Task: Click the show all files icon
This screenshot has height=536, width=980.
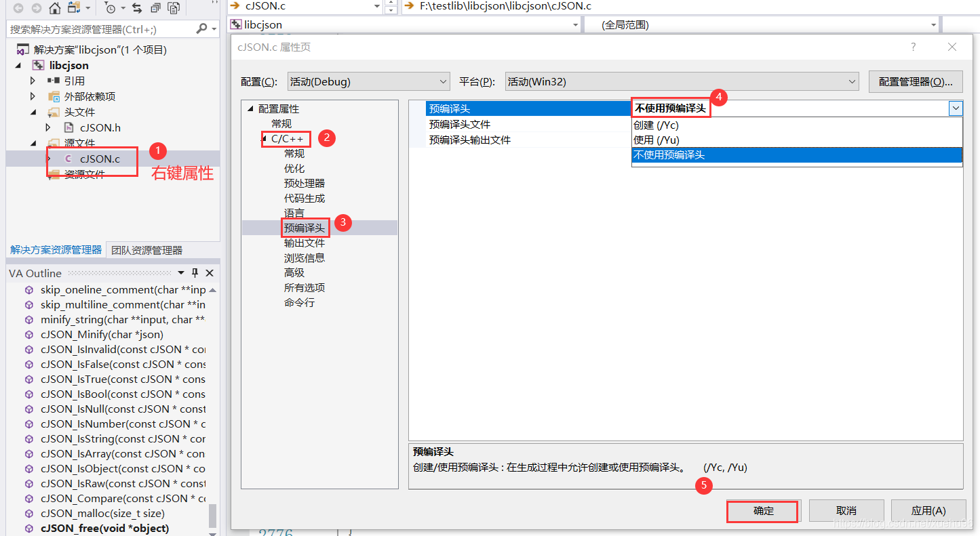Action: pos(174,8)
